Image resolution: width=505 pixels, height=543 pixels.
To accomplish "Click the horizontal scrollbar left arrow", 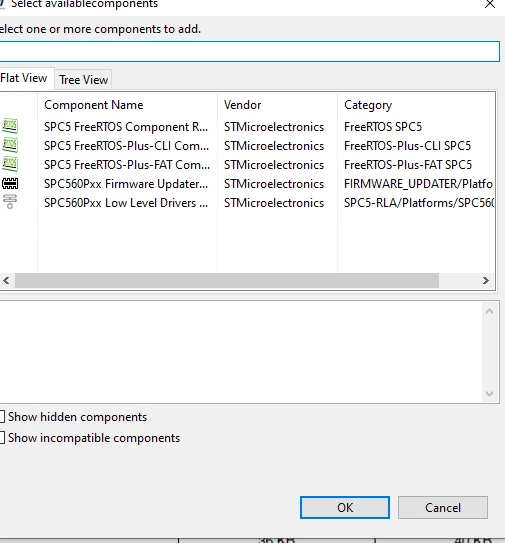I will point(6,281).
